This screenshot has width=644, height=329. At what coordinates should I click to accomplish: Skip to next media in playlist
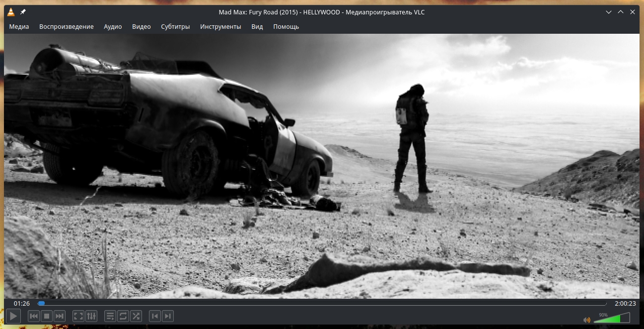click(x=60, y=316)
